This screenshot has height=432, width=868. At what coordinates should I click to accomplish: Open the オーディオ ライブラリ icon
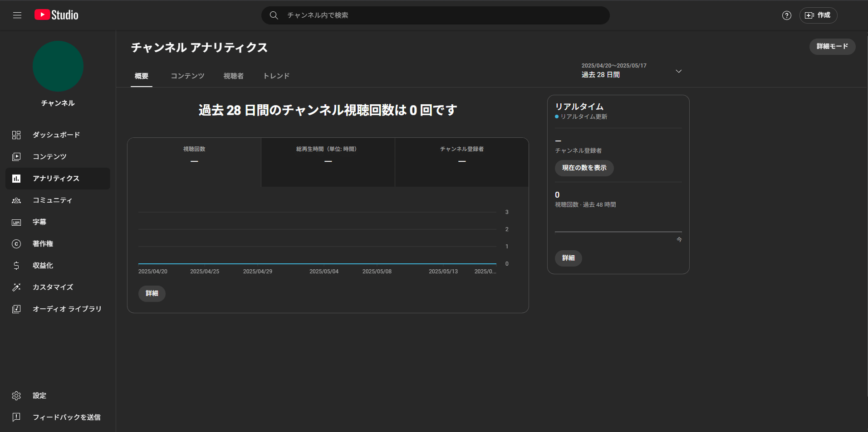[16, 309]
